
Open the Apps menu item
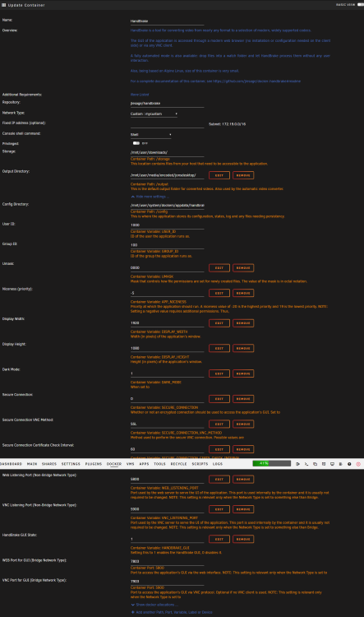tap(145, 464)
